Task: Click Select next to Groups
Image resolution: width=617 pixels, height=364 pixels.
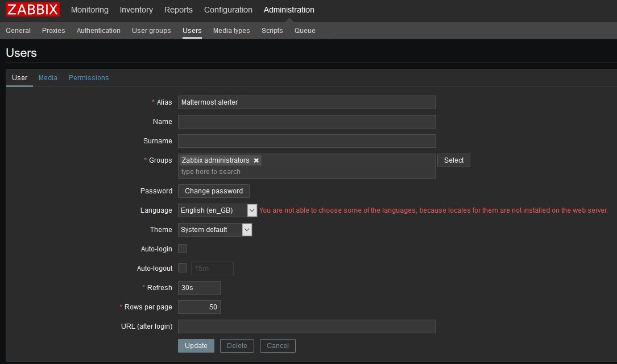Action: (x=453, y=160)
